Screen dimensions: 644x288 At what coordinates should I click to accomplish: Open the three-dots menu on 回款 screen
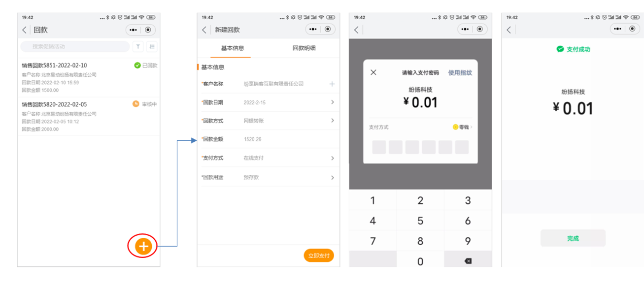click(x=133, y=30)
